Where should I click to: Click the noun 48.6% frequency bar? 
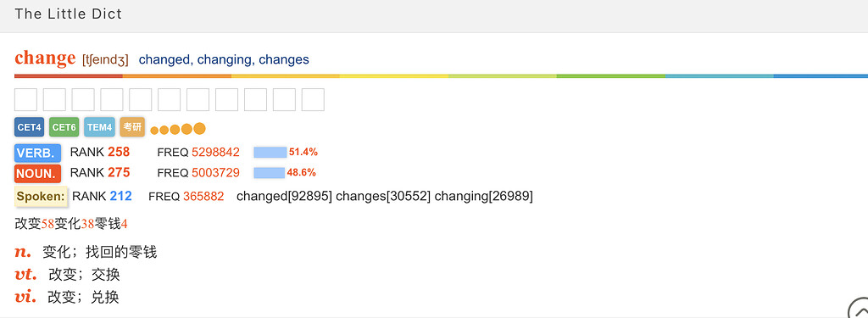click(x=269, y=173)
